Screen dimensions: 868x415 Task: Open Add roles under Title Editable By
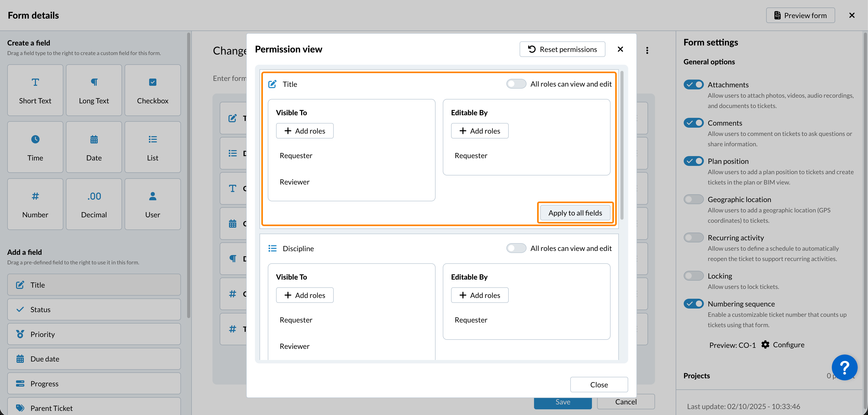479,131
